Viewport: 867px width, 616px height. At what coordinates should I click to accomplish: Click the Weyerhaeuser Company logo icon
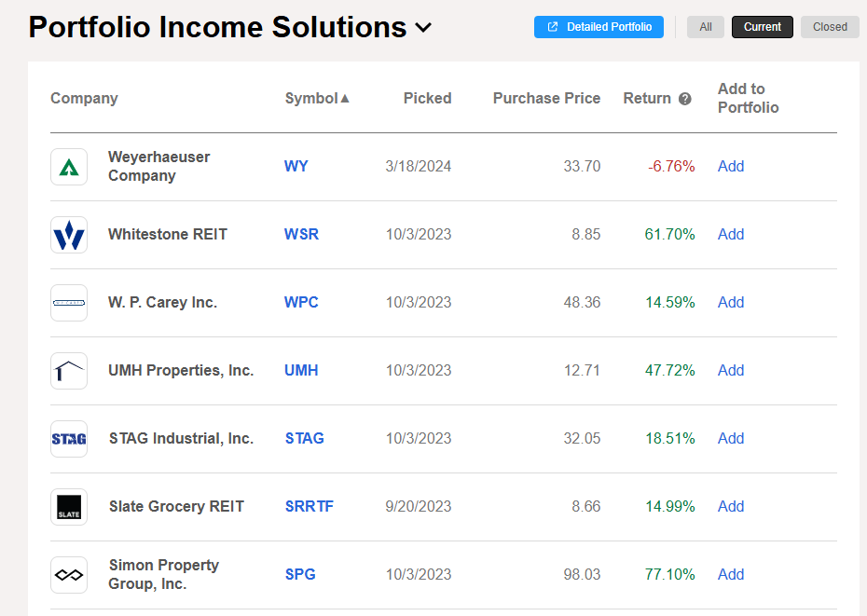(69, 167)
